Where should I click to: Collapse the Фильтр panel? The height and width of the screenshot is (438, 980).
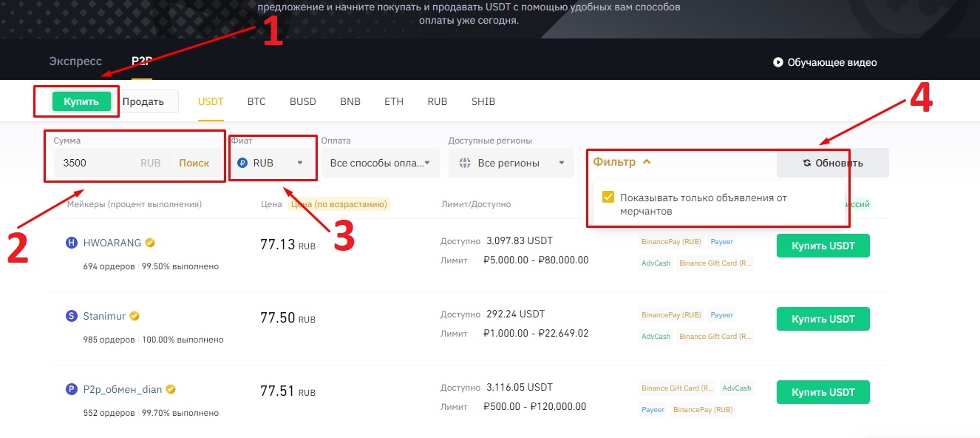pyautogui.click(x=622, y=162)
